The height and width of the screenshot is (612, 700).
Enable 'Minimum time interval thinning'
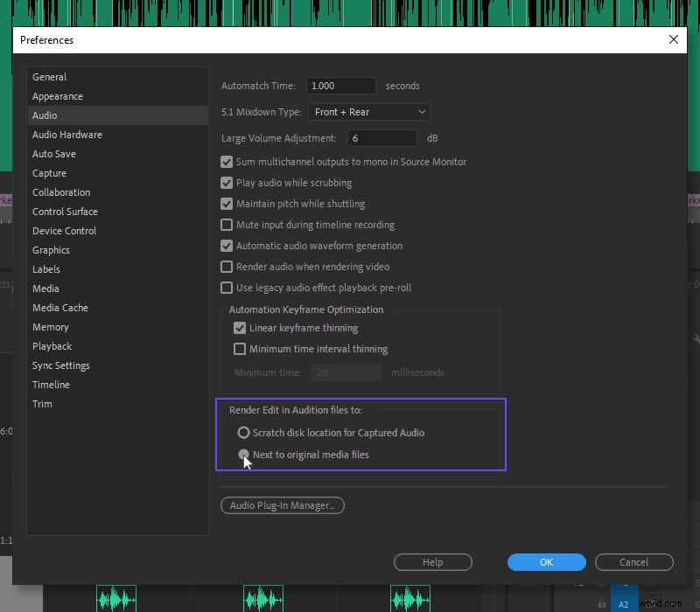tap(240, 349)
